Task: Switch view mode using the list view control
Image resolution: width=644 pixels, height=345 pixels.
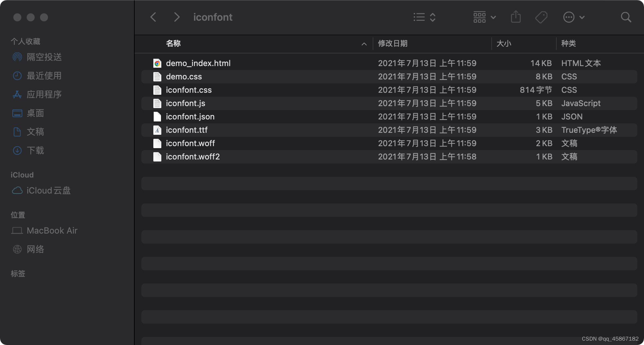Action: tap(419, 17)
